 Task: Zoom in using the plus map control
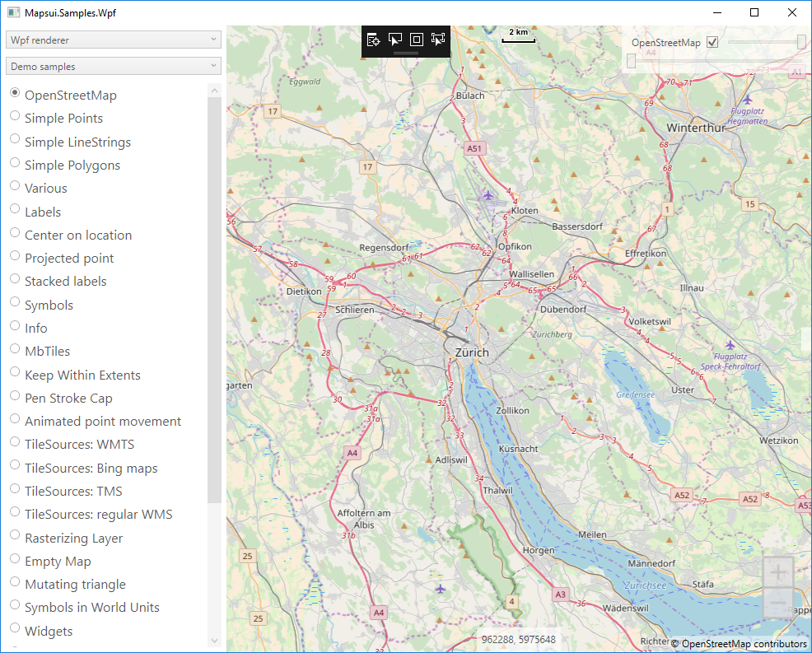point(777,571)
